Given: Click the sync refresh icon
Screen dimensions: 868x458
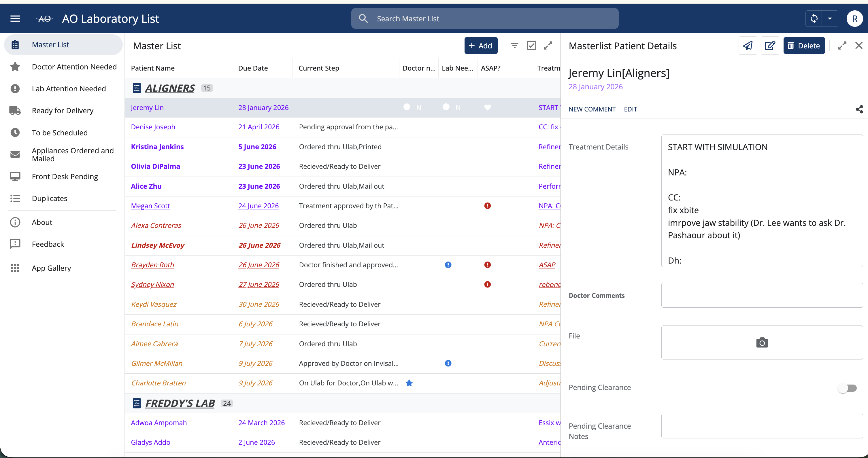Looking at the screenshot, I should click(814, 18).
